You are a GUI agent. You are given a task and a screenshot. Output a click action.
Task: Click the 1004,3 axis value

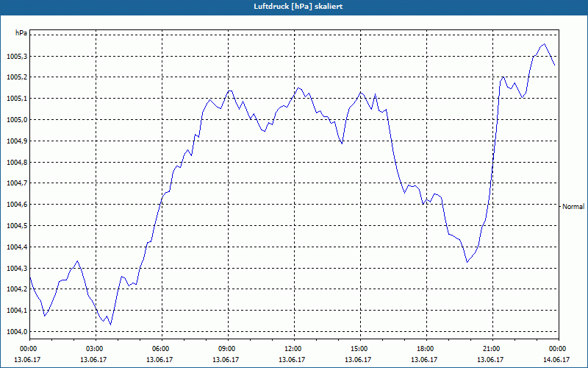[16, 269]
